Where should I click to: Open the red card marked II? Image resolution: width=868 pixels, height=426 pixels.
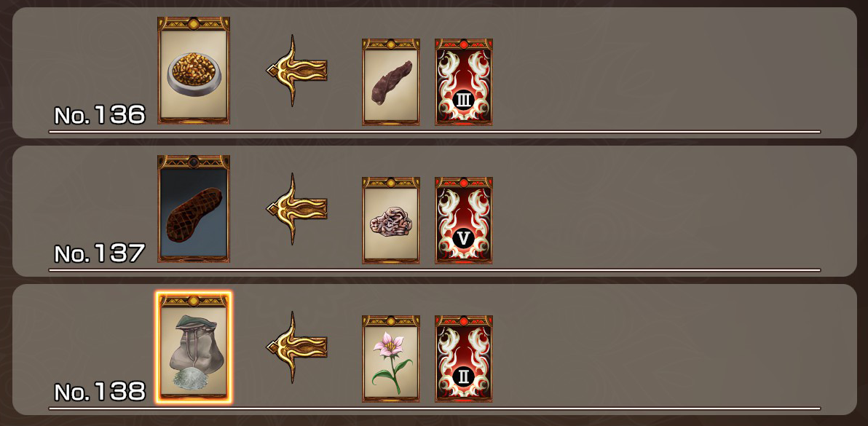coord(464,358)
